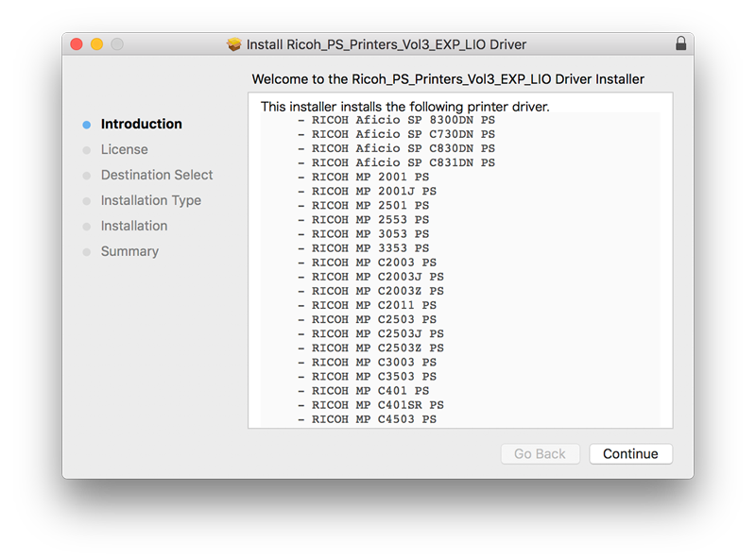Select the Installation step in sidebar
The width and height of the screenshot is (756, 560).
134,226
